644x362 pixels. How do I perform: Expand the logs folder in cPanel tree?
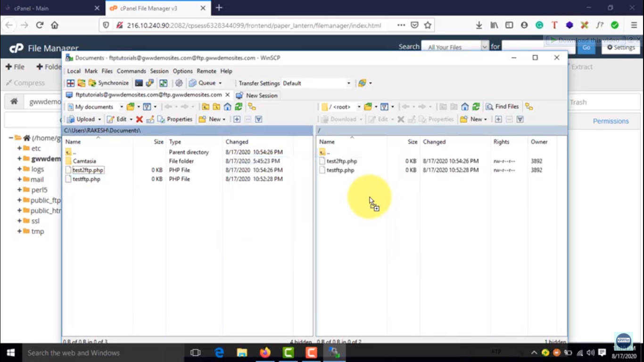(20, 169)
